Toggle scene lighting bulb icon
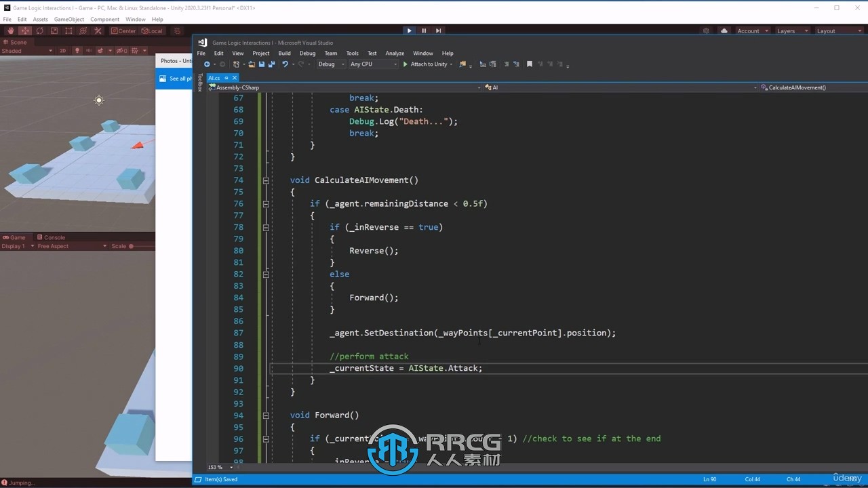The image size is (868, 488). tap(77, 51)
